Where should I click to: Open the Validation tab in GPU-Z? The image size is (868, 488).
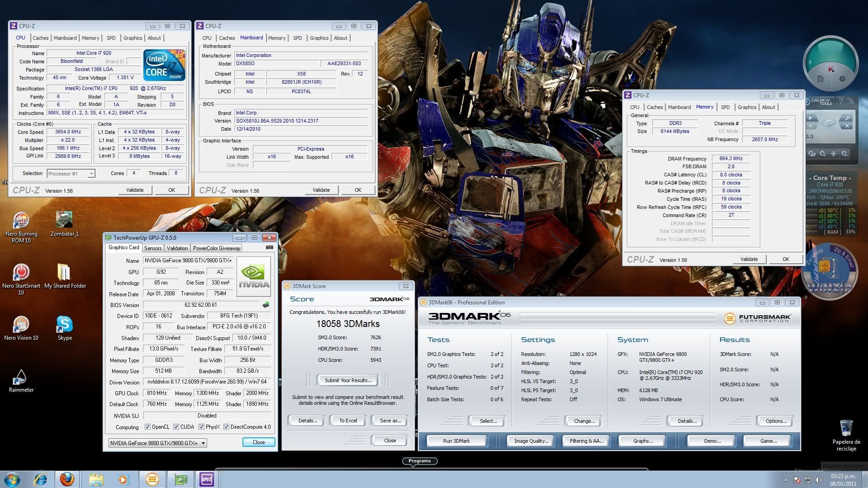(x=177, y=248)
